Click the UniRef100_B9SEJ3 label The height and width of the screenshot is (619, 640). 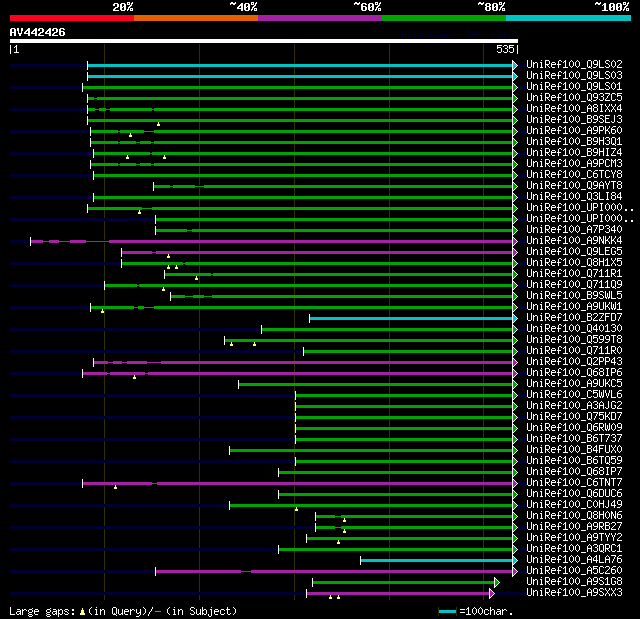click(574, 120)
